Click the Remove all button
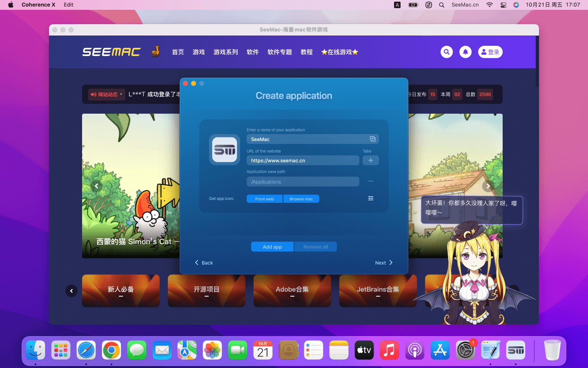Screen dimensions: 588x368 coord(316,247)
